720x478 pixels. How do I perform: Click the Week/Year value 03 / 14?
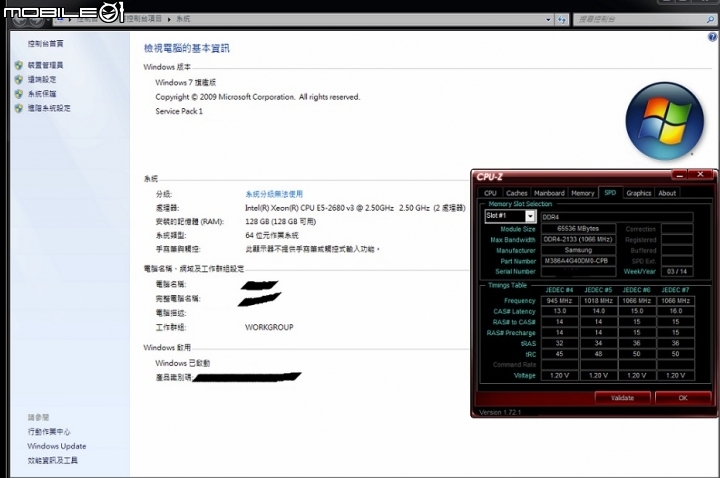(x=677, y=271)
